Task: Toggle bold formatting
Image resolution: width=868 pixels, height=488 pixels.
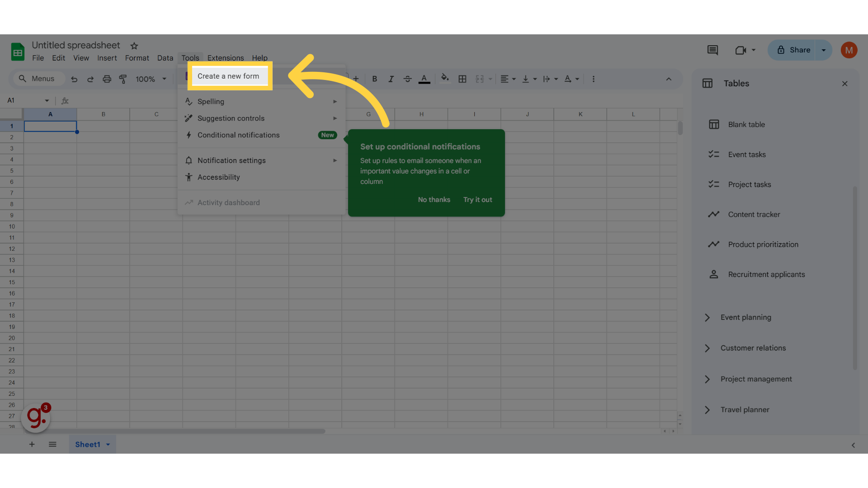Action: (x=374, y=79)
